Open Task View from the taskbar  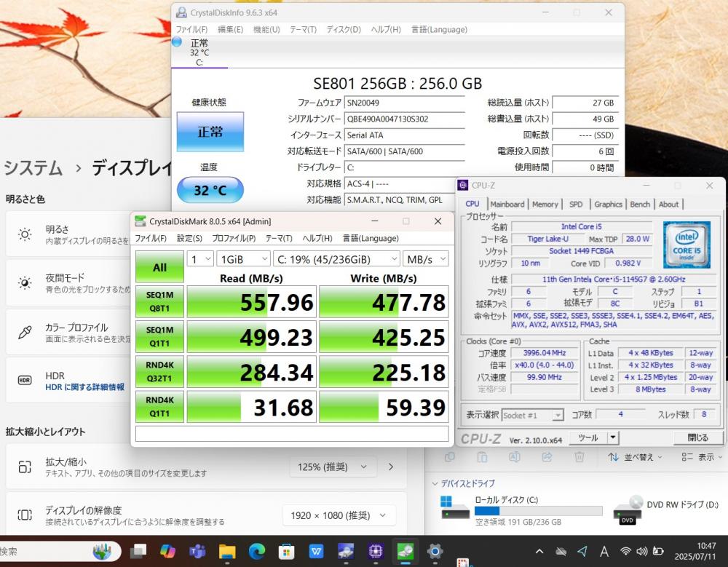138,551
